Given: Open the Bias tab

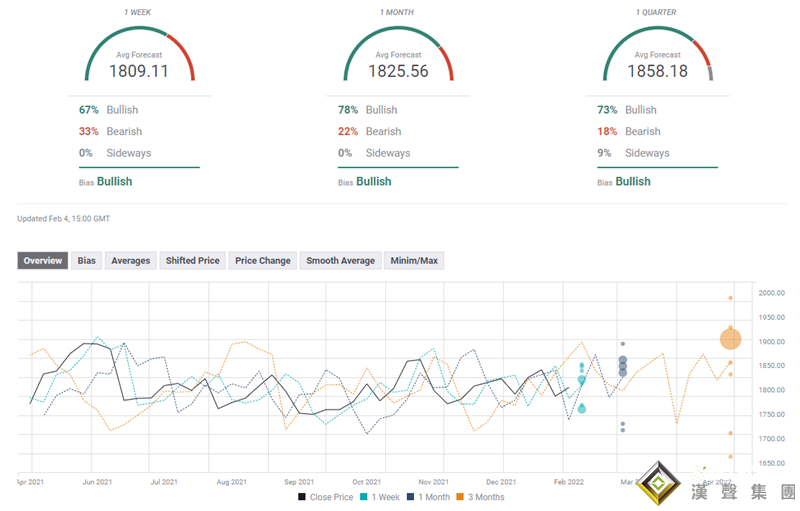Looking at the screenshot, I should tap(87, 261).
